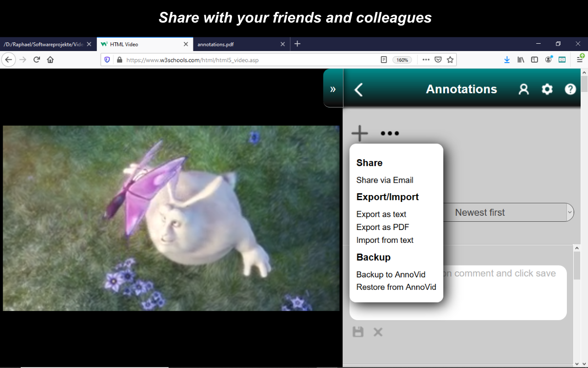Image resolution: width=588 pixels, height=368 pixels.
Task: Show sidebars toolbar icon
Action: [x=534, y=60]
